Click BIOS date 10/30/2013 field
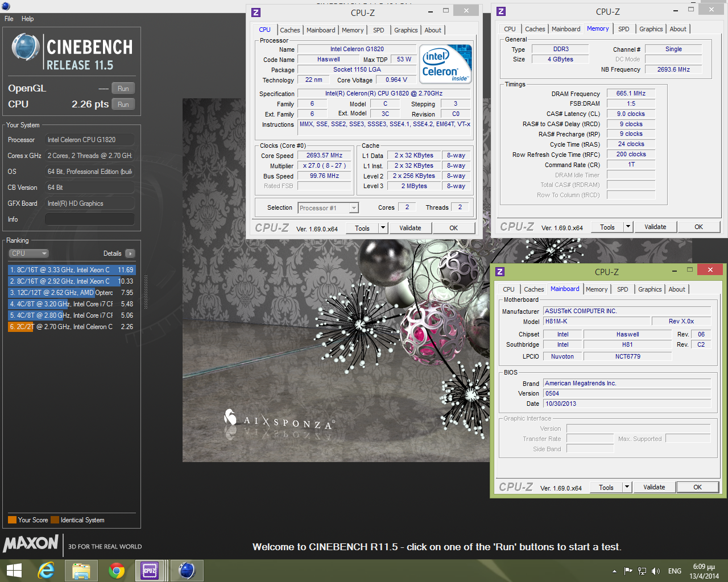The height and width of the screenshot is (582, 728). click(627, 404)
